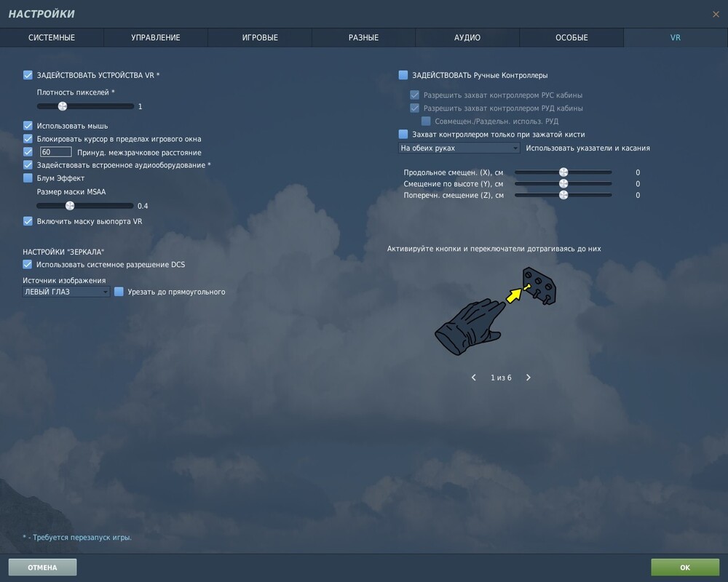Toggle Включить маску вьюпорта VR
728x582 pixels.
[x=28, y=221]
